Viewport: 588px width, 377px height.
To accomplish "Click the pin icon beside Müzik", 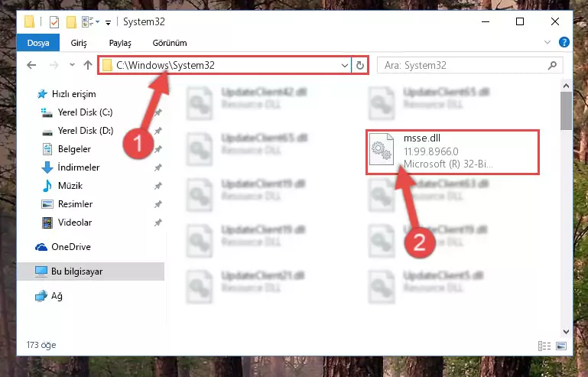I will [x=158, y=186].
